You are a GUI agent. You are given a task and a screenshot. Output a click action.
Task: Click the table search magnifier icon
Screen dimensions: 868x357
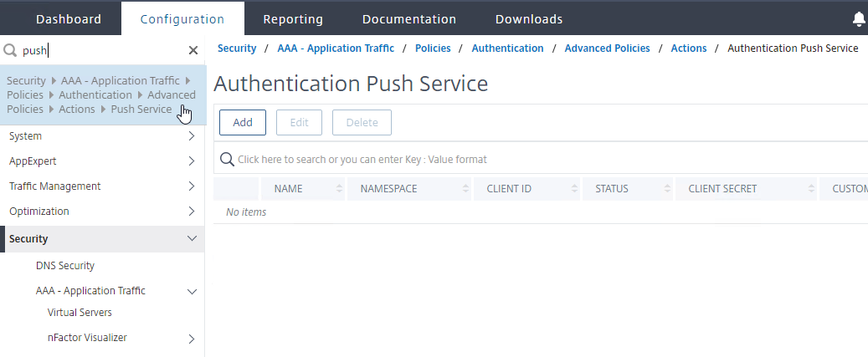pyautogui.click(x=227, y=159)
